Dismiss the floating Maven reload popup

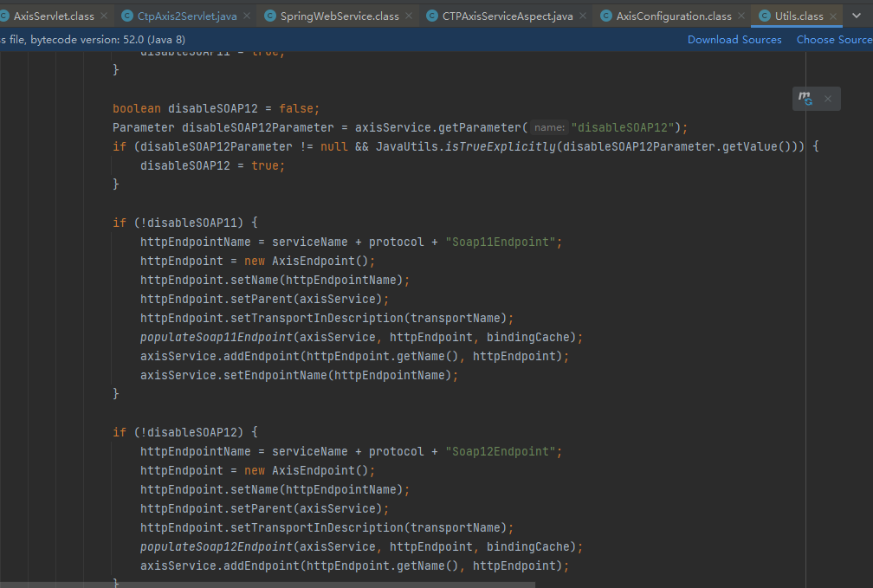pyautogui.click(x=827, y=99)
